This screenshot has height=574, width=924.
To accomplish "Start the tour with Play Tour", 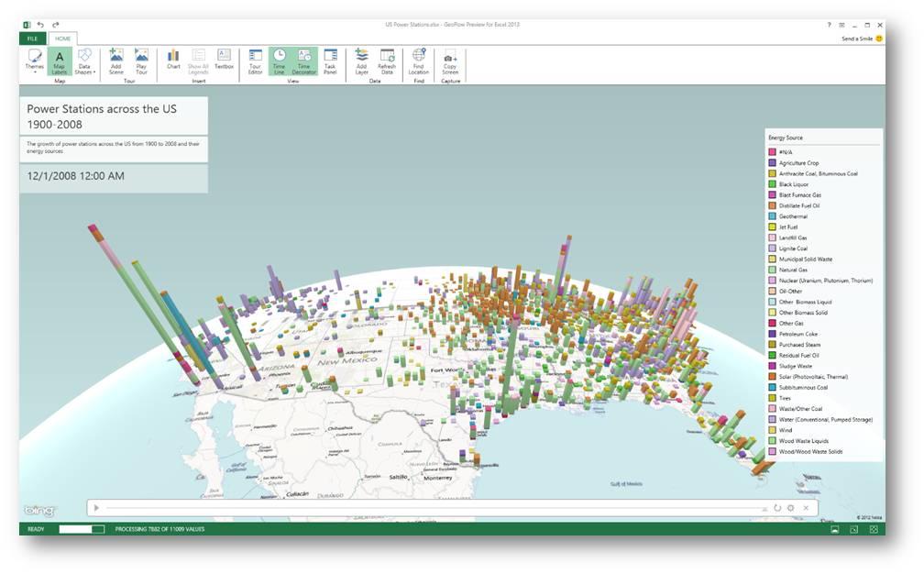I will pos(141,61).
